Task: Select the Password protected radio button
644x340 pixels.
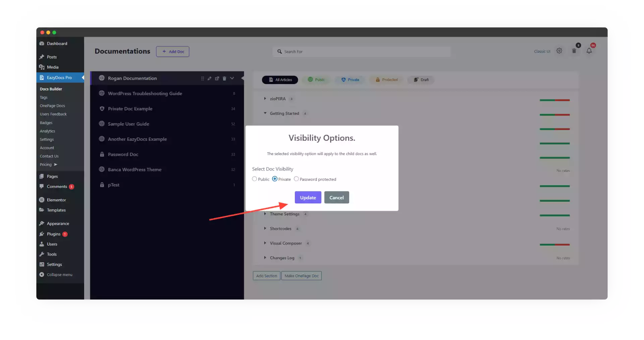Action: pos(296,179)
